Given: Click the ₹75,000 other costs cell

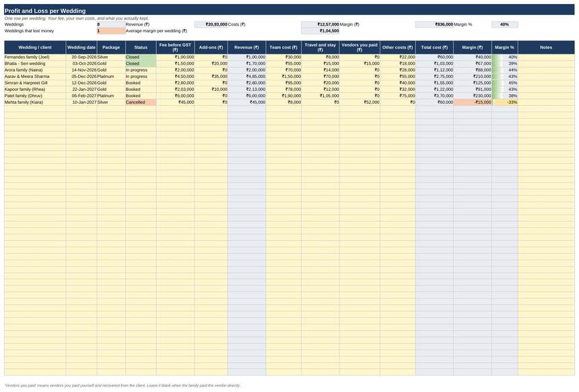Looking at the screenshot, I should click(398, 96).
